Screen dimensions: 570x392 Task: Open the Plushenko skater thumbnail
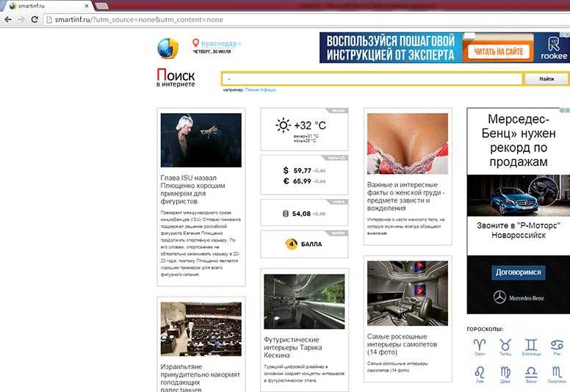(201, 140)
